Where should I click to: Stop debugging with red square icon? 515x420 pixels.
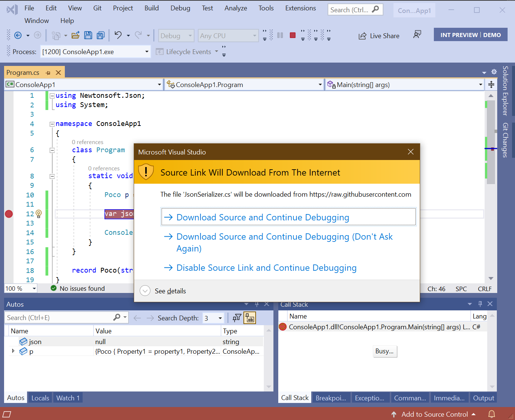pos(293,35)
